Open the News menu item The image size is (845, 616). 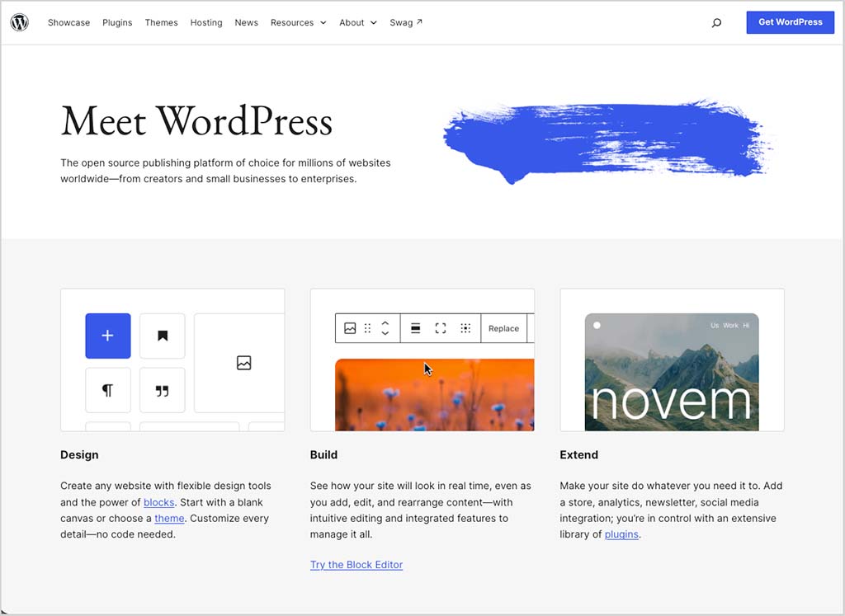[x=246, y=22]
